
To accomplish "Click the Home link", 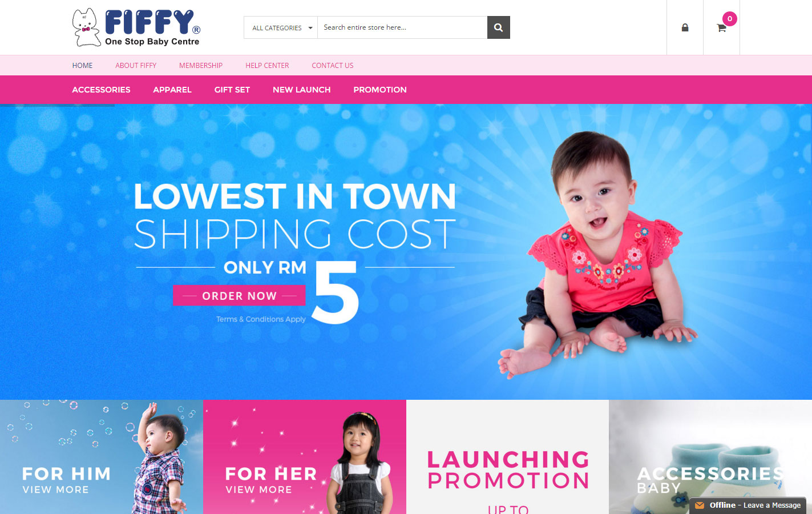I will (82, 66).
